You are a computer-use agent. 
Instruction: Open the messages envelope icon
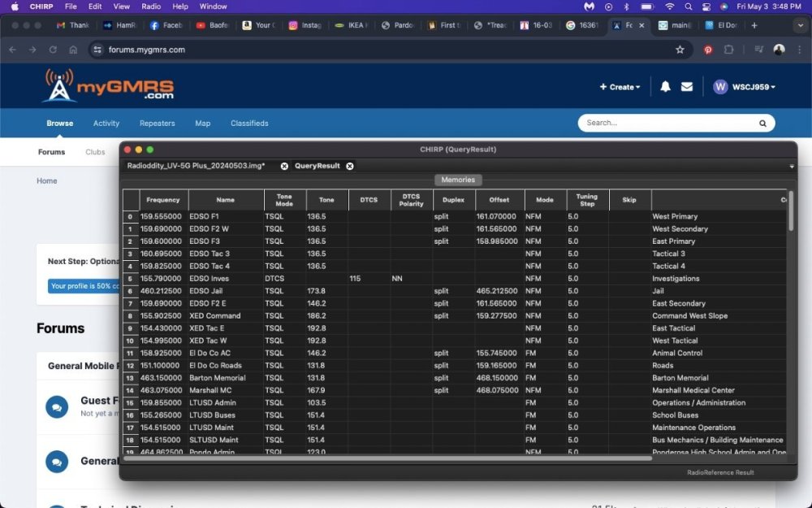pyautogui.click(x=687, y=87)
